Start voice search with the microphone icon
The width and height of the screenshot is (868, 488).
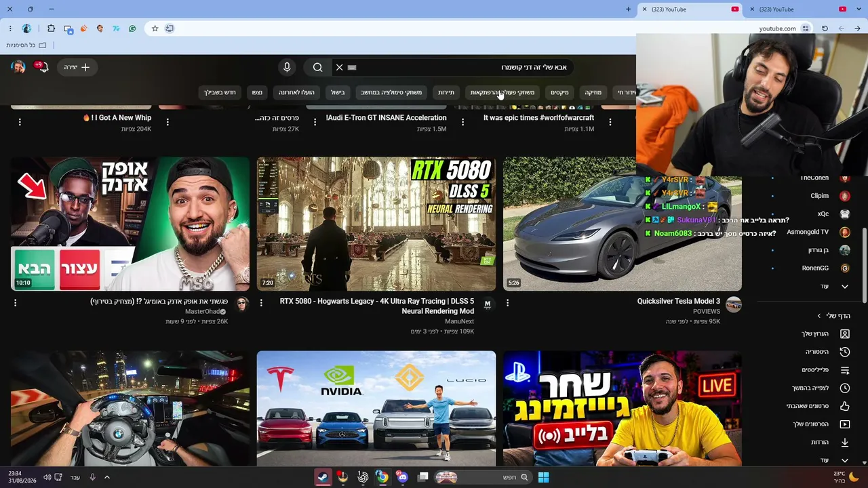287,67
